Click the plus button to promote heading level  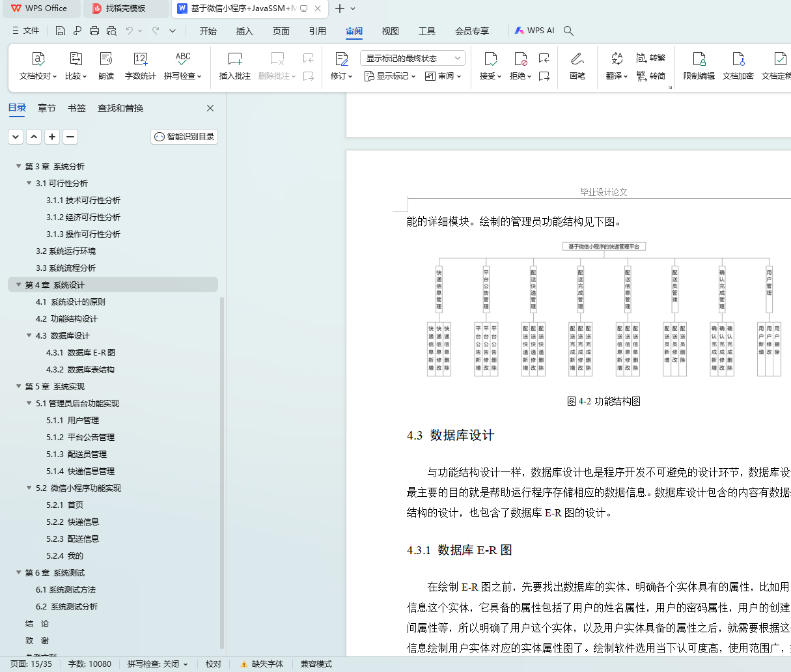[52, 137]
